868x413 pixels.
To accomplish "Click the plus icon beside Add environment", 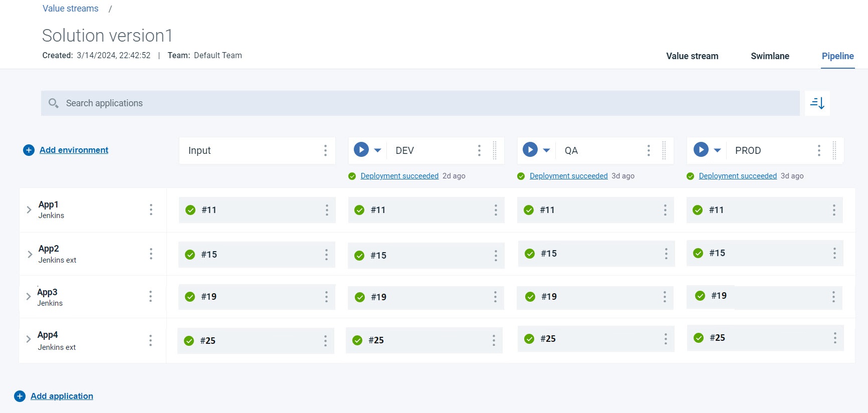I will click(29, 150).
